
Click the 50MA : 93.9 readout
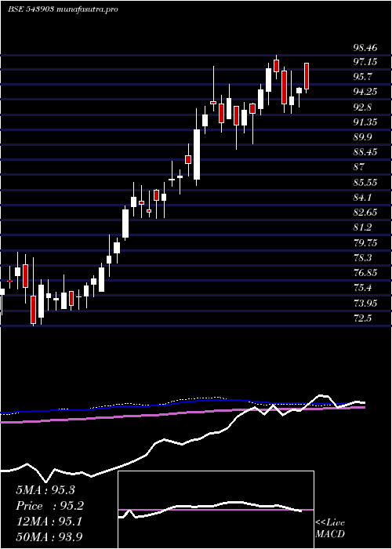click(x=49, y=537)
